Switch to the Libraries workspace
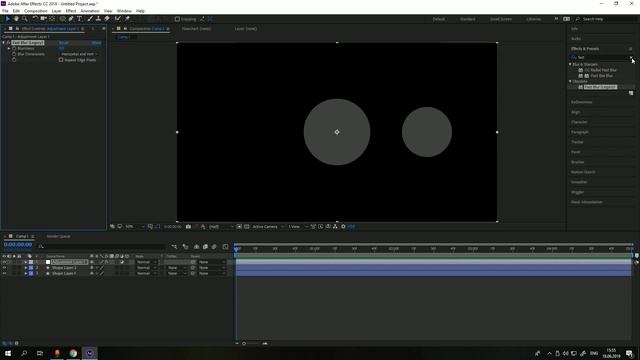The image size is (640, 360). pos(533,19)
